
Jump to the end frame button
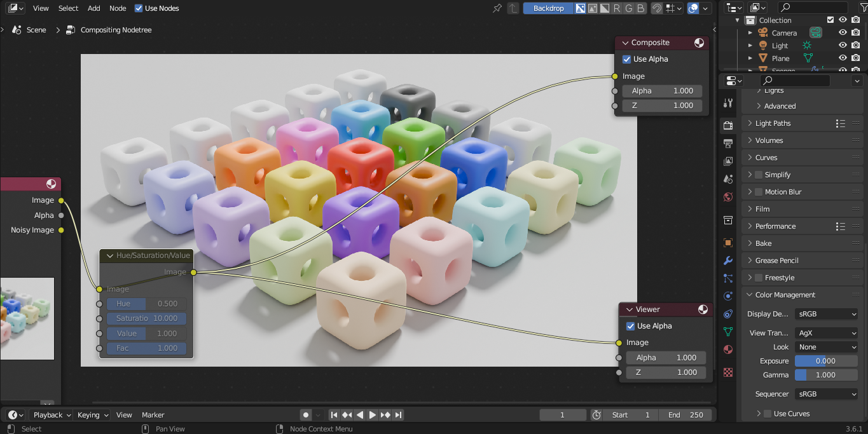pos(398,415)
